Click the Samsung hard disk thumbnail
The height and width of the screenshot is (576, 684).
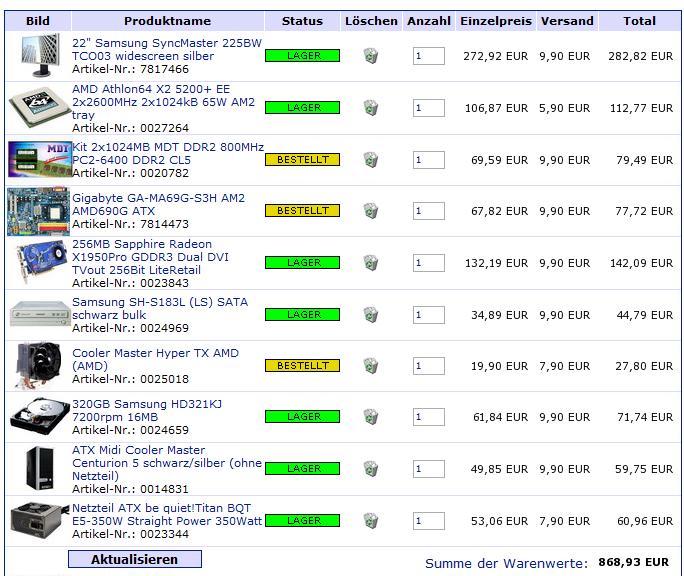click(40, 416)
